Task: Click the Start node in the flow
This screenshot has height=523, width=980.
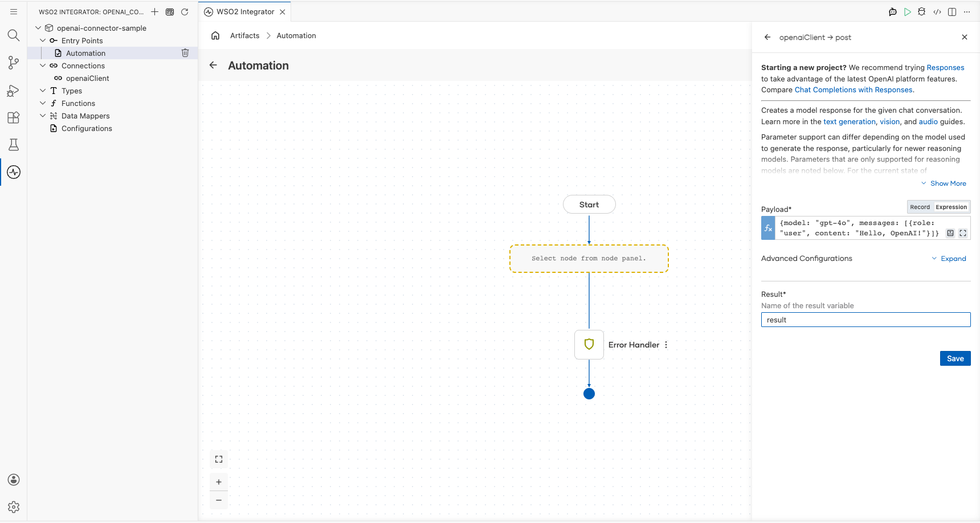Action: coord(589,205)
